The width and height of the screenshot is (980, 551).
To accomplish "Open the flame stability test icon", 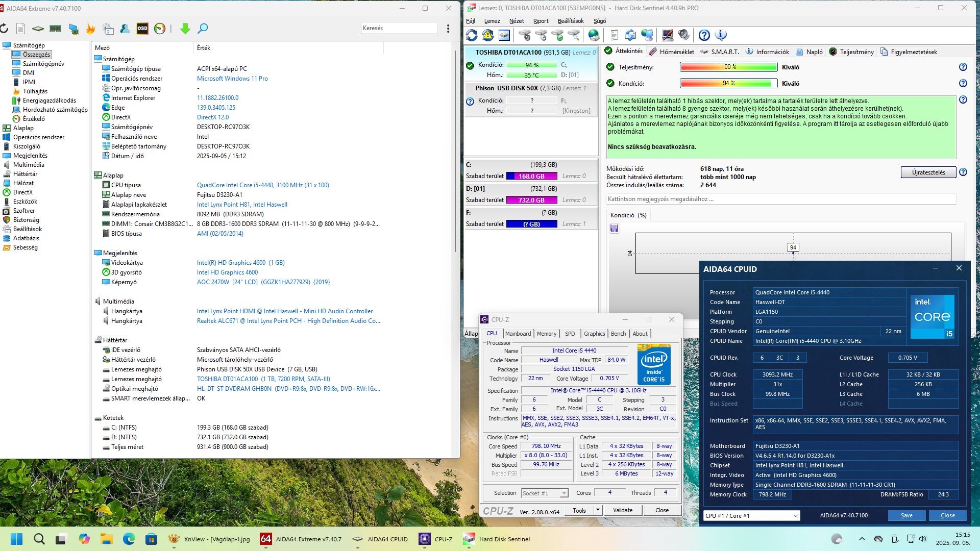I will point(90,29).
